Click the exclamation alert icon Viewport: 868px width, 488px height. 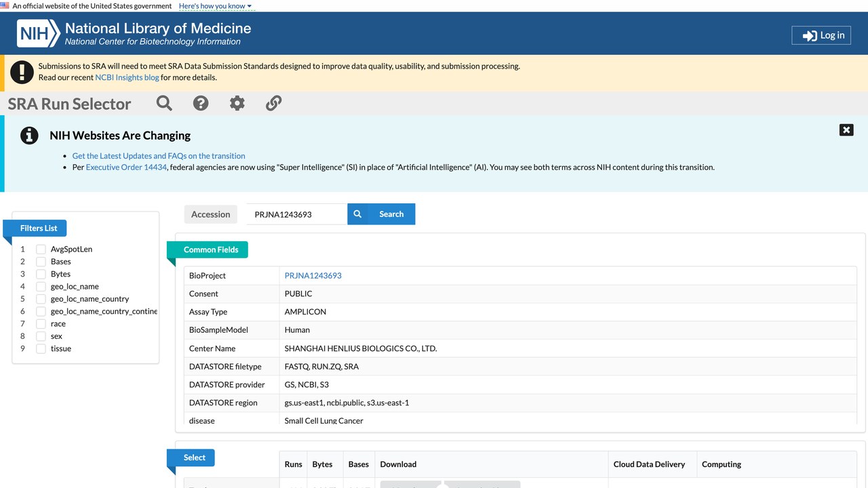pos(22,72)
